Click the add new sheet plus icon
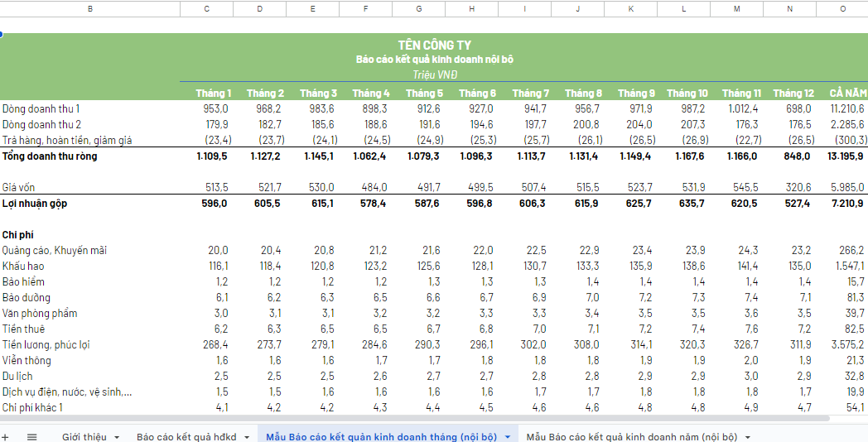Image resolution: width=868 pixels, height=442 pixels. coord(6,436)
